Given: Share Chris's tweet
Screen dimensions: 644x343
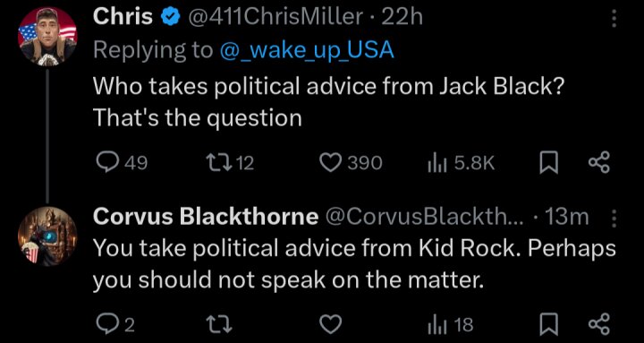Looking at the screenshot, I should click(x=599, y=163).
